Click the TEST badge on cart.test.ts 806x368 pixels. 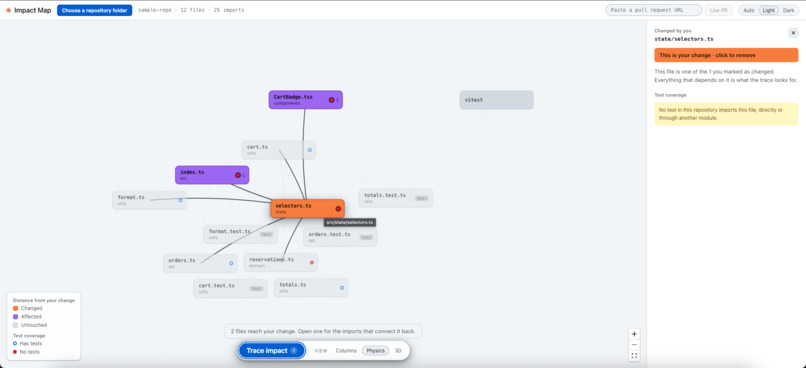257,289
